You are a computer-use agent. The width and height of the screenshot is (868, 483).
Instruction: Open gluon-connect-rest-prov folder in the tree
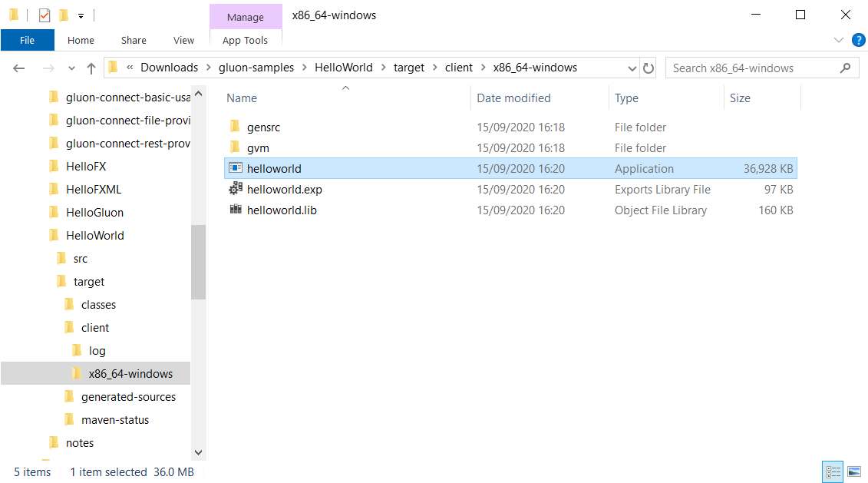point(128,144)
